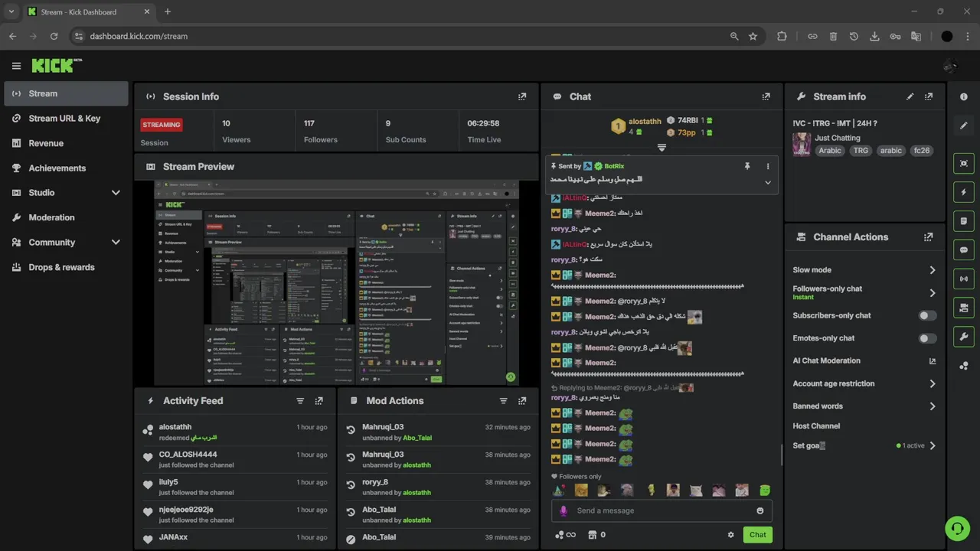Open the hamburger menu beside the KICK logo

coord(16,66)
